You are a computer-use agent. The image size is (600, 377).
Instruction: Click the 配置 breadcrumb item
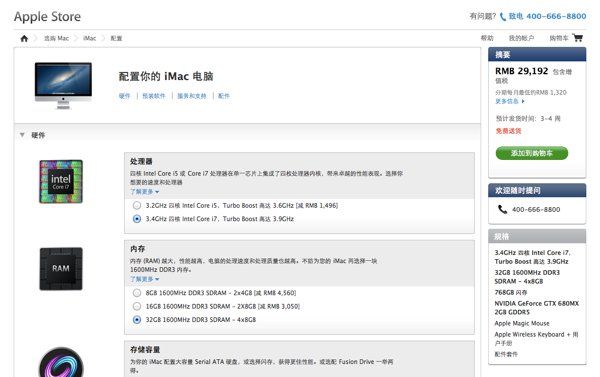(x=116, y=38)
